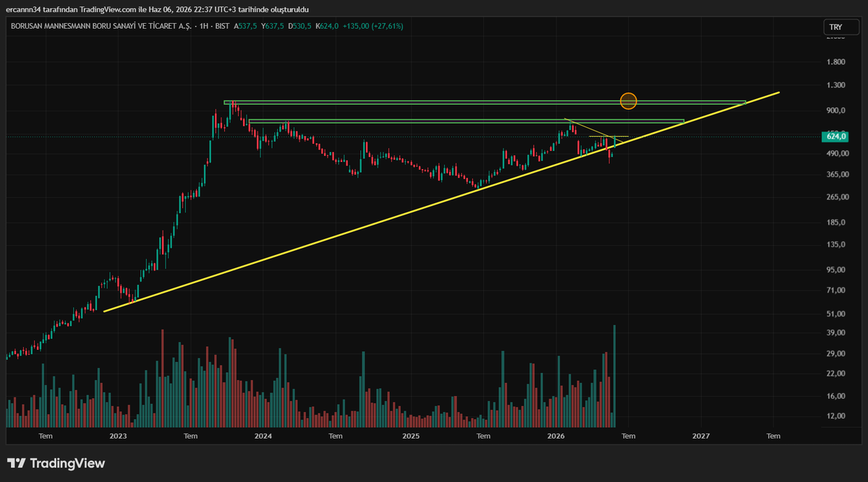The width and height of the screenshot is (868, 482).
Task: Click the 2026 time axis label
Action: pos(556,436)
